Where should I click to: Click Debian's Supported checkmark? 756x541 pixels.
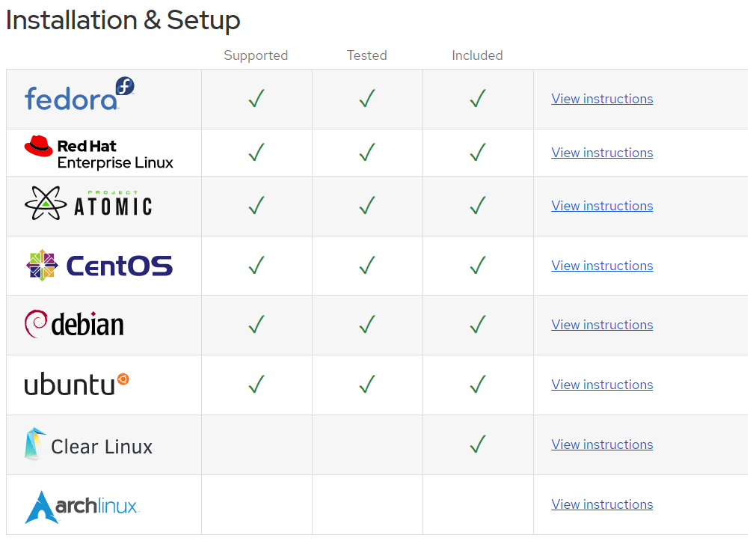pyautogui.click(x=256, y=324)
